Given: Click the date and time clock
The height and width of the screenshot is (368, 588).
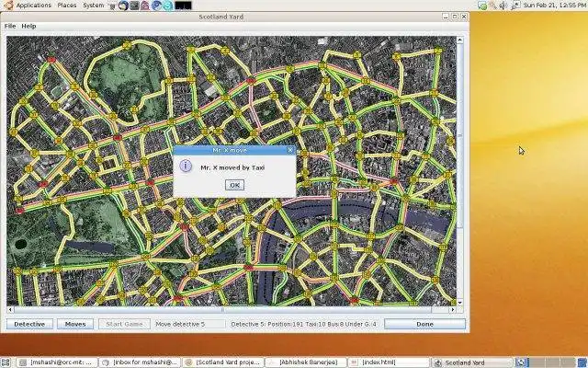Looking at the screenshot, I should tap(555, 6).
